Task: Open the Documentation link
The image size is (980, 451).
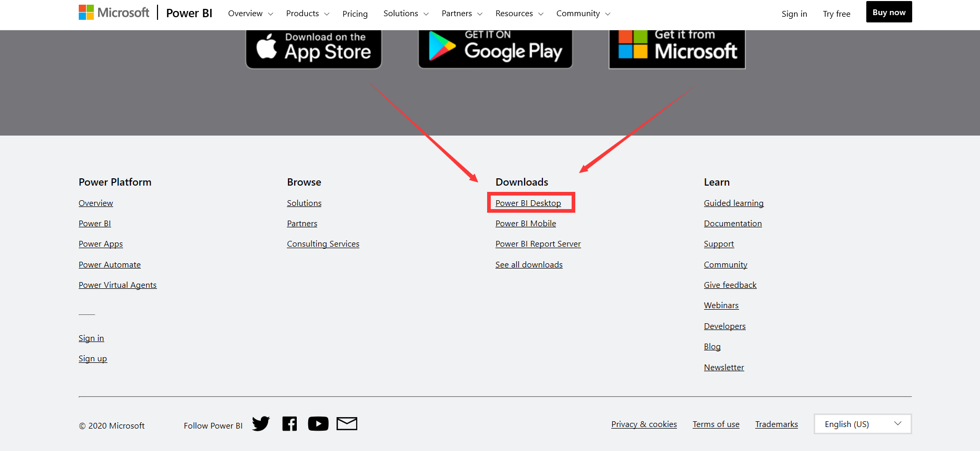Action: click(733, 223)
